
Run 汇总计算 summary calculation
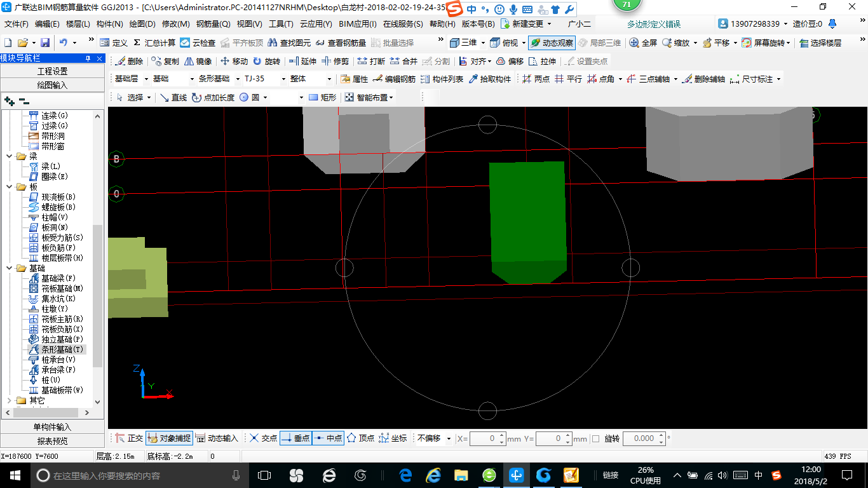click(x=154, y=43)
